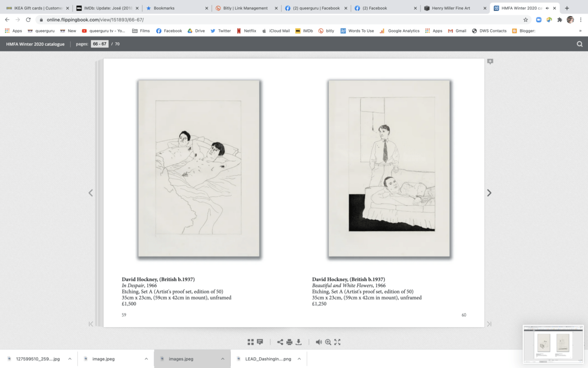This screenshot has height=368, width=588.
Task: Expand options for image.jpeg download
Action: click(x=146, y=359)
